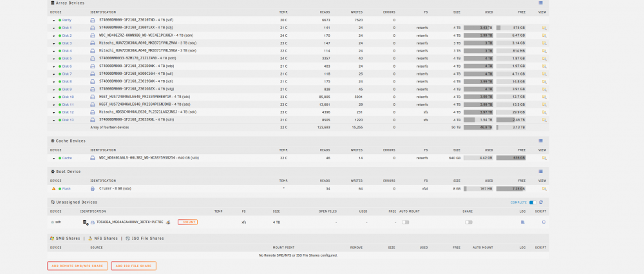
Task: Open the Flash device link
Action: (66, 189)
